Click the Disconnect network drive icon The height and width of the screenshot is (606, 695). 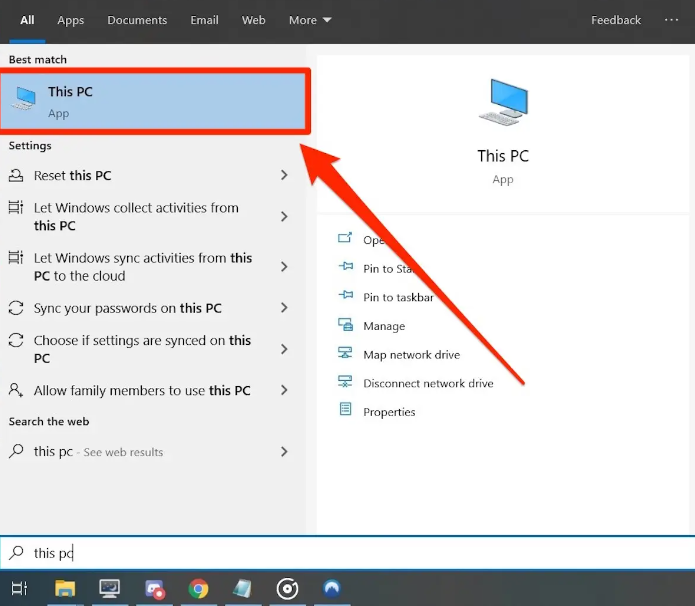pyautogui.click(x=345, y=382)
